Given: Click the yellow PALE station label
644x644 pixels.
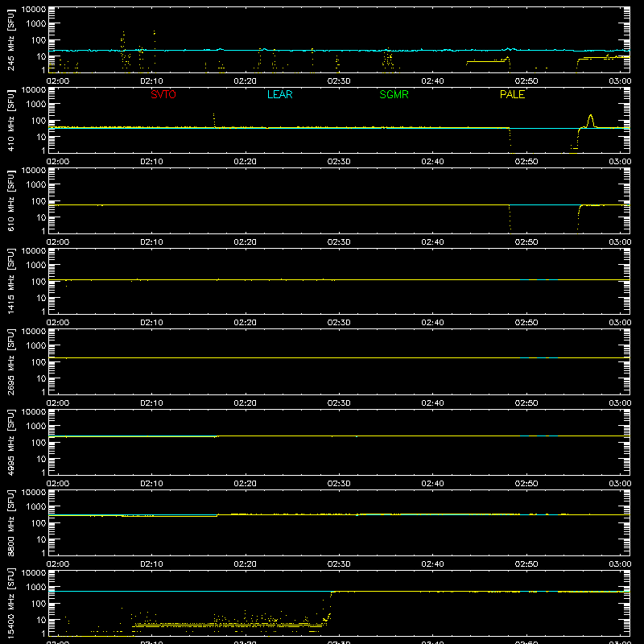Looking at the screenshot, I should (512, 94).
